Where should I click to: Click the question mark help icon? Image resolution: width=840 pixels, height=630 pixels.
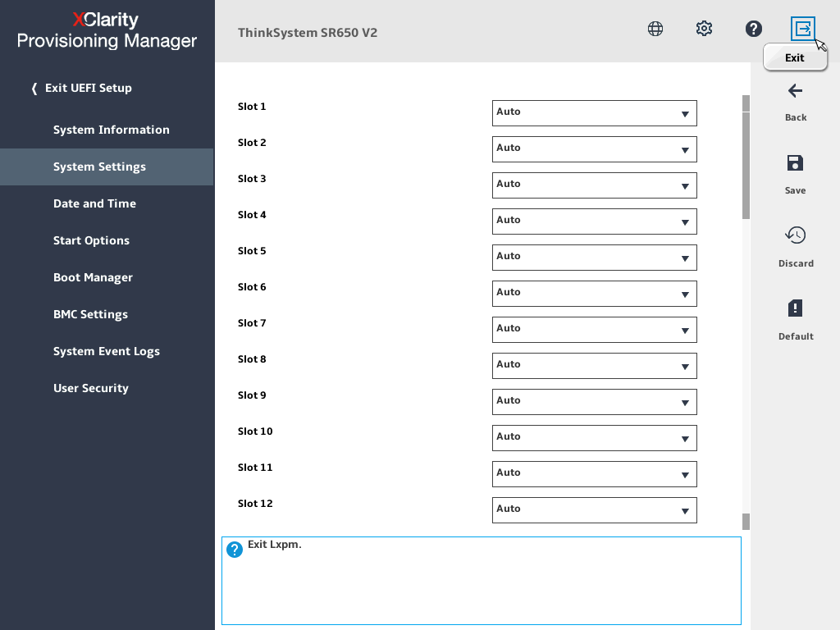(x=753, y=29)
